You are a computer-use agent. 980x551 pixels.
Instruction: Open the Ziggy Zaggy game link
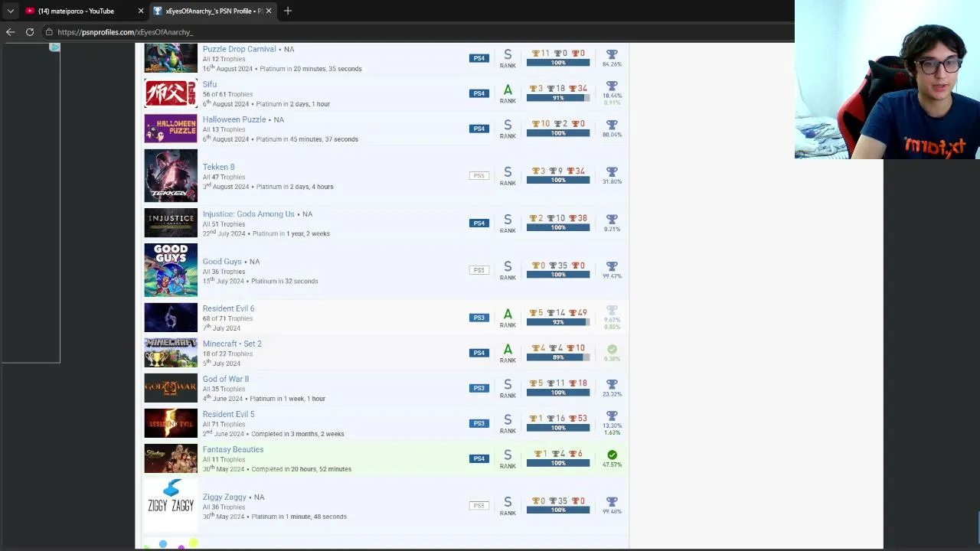coord(224,497)
